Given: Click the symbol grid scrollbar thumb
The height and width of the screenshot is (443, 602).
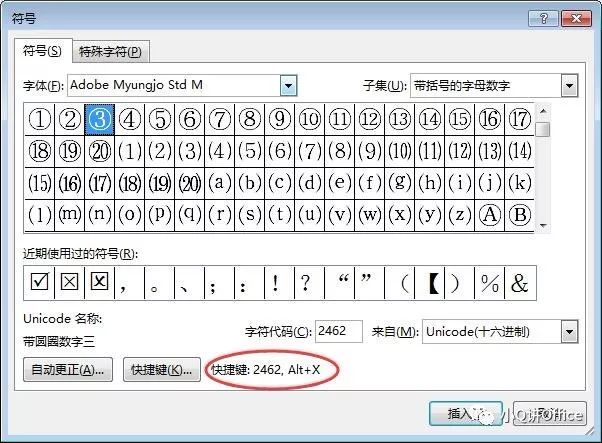Looking at the screenshot, I should (x=543, y=129).
